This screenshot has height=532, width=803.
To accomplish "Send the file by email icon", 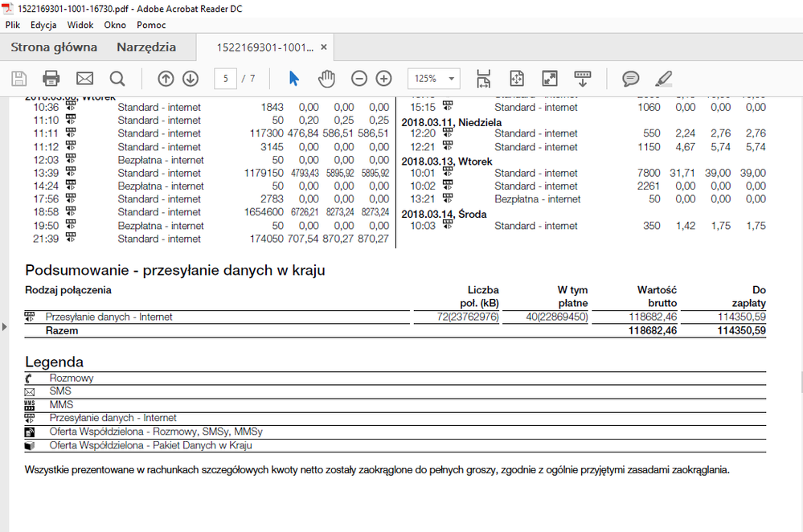I will pos(84,78).
